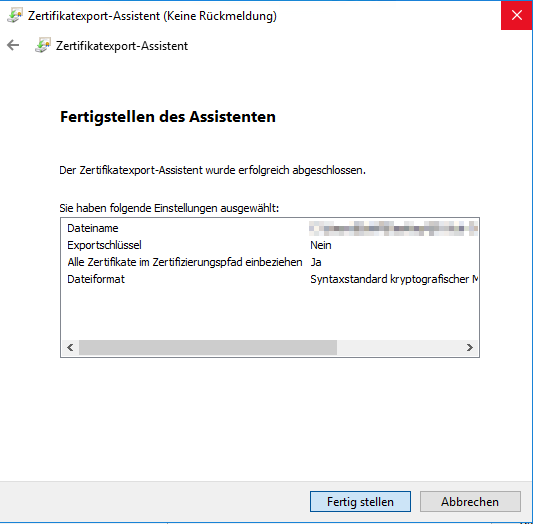The image size is (533, 524).
Task: Click the empty scrollbar track right of the thumb
Action: point(399,347)
